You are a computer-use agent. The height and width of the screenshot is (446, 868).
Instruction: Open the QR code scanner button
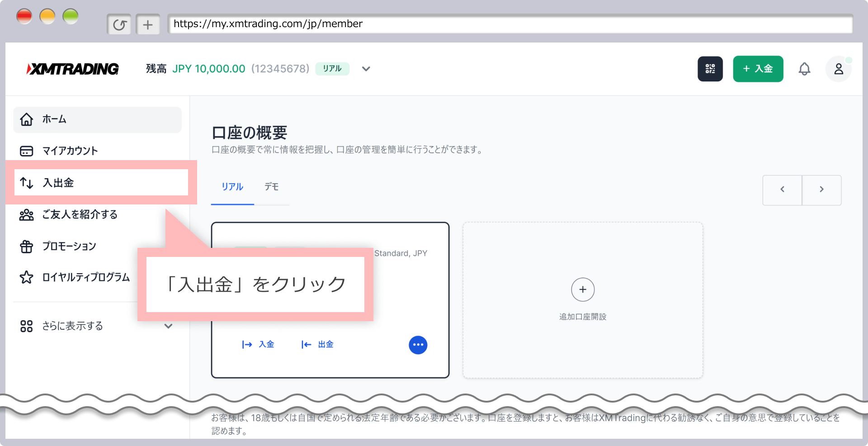(710, 69)
